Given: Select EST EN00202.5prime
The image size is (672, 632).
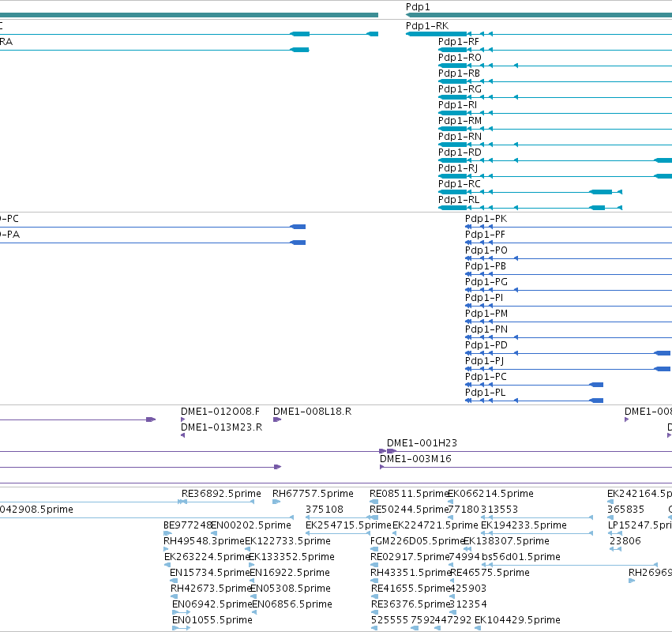Looking at the screenshot, I should pyautogui.click(x=250, y=525).
